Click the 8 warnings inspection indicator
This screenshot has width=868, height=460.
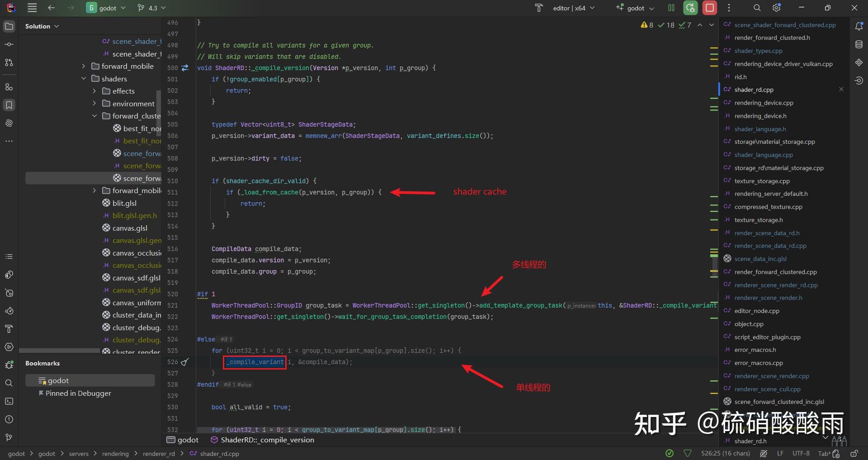tap(646, 25)
